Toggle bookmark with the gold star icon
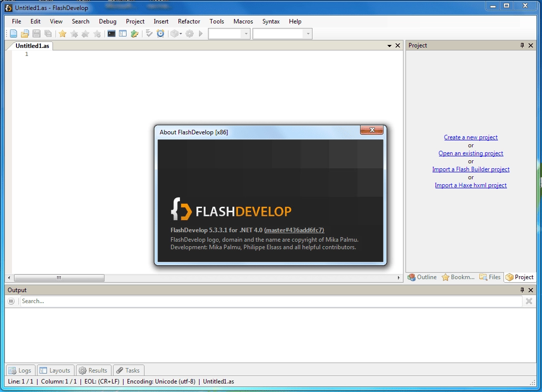 62,33
